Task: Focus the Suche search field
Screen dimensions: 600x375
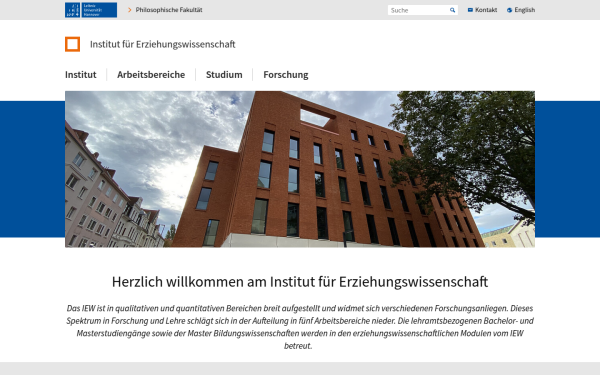Action: [418, 10]
